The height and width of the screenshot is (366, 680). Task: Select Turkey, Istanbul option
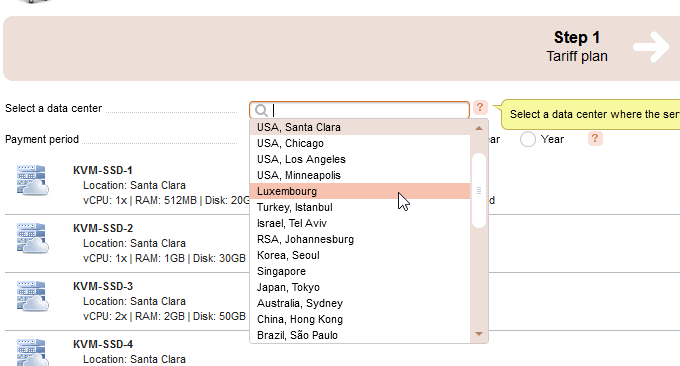pyautogui.click(x=360, y=207)
